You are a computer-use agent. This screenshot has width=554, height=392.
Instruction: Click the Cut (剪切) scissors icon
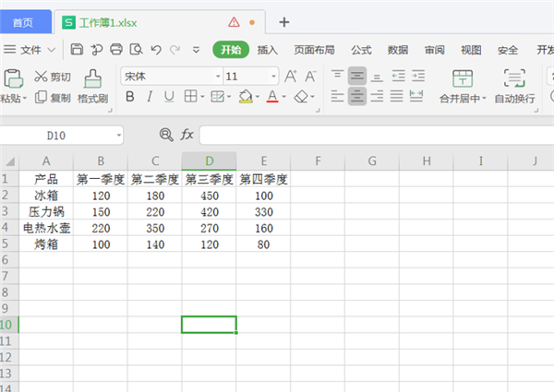(41, 77)
